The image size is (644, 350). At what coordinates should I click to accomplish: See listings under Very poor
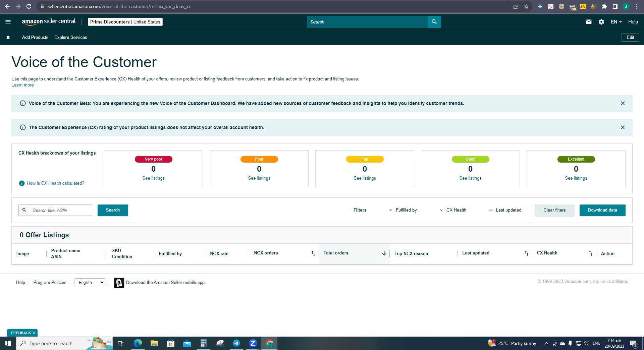(x=154, y=178)
